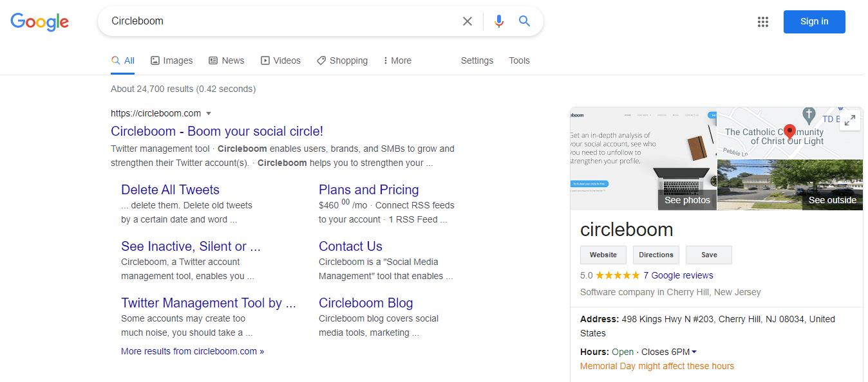868x382 pixels.
Task: Open the Delete All Tweets sitelink
Action: coord(170,190)
